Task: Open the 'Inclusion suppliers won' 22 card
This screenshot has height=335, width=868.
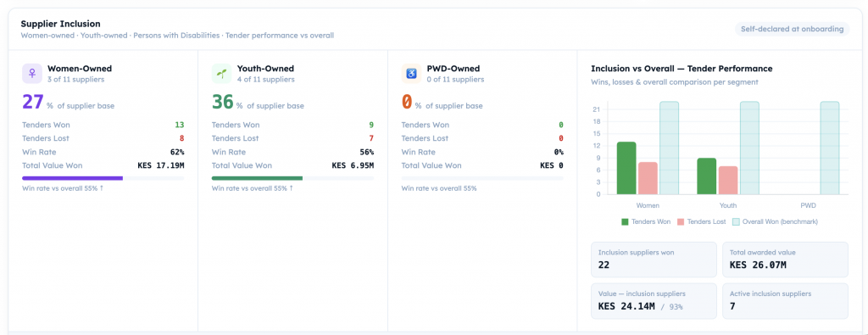Action: (x=654, y=260)
